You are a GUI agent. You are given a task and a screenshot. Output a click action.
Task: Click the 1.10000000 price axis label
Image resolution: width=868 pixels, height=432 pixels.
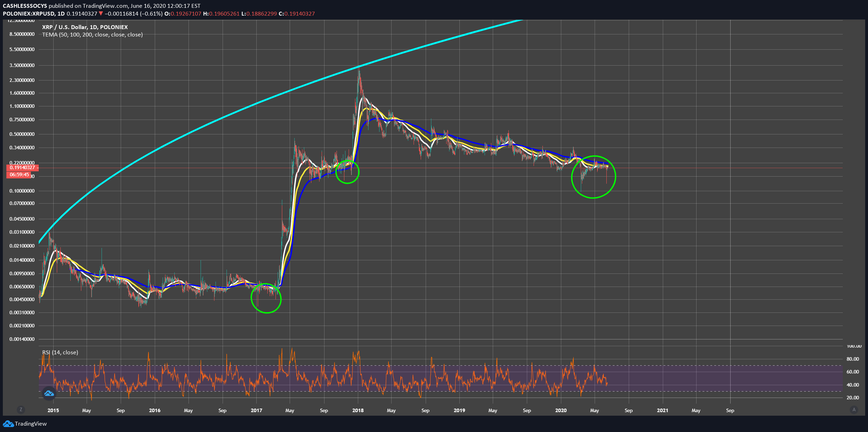[22, 106]
